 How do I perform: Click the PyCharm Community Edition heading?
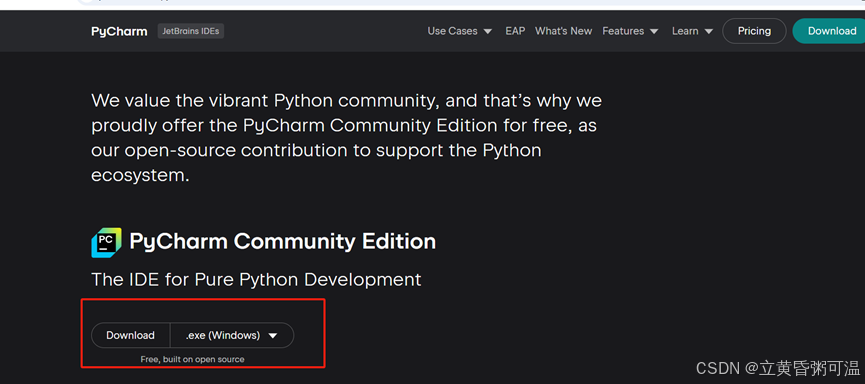point(282,242)
